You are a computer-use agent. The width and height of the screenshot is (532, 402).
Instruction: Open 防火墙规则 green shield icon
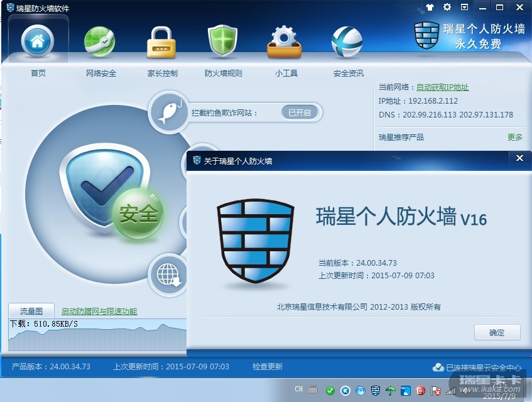pos(222,41)
